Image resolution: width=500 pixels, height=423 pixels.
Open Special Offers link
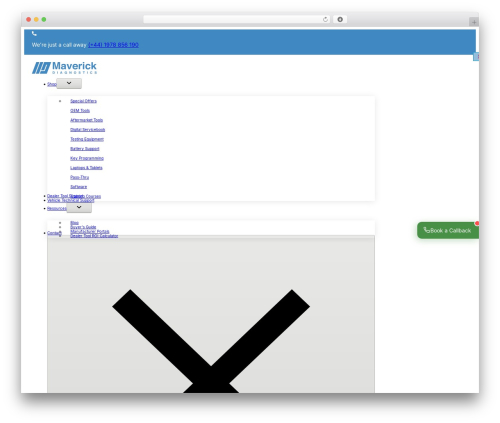(83, 101)
